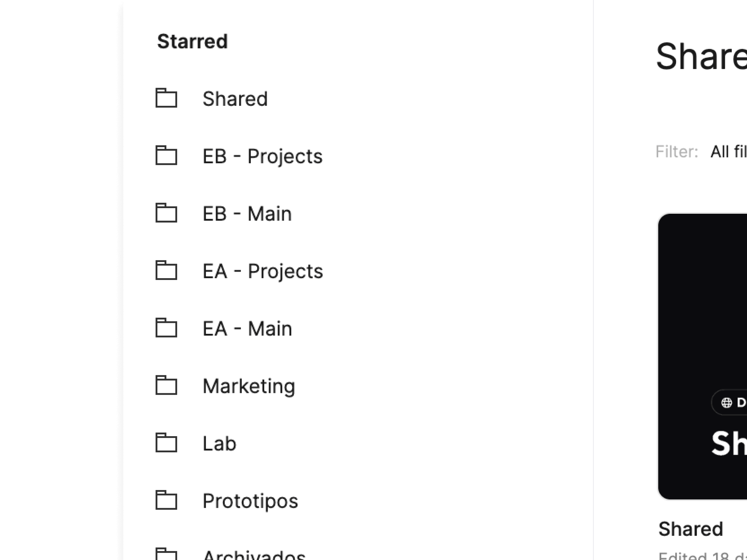The image size is (747, 560).
Task: Click the folder icon beside EB - Projects
Action: tap(166, 156)
